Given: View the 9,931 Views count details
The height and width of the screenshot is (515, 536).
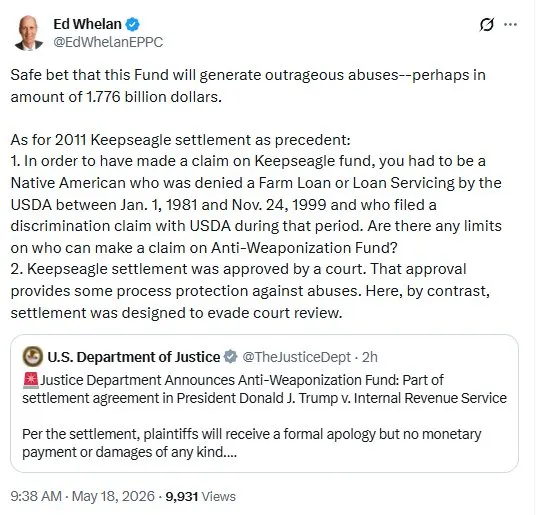Looking at the screenshot, I should [200, 496].
